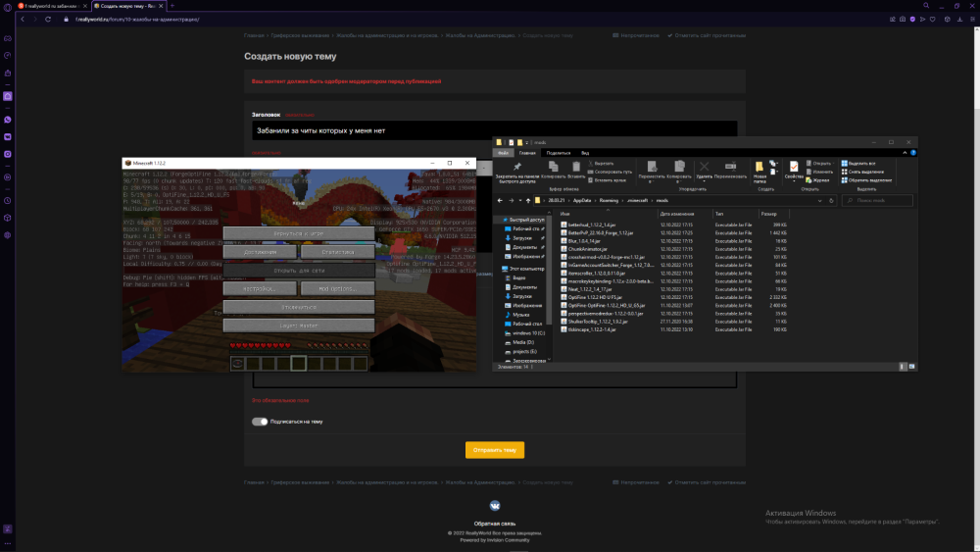The image size is (980, 552).
Task: Click the Rename (Переименовать) icon in Explorer
Action: tap(730, 167)
